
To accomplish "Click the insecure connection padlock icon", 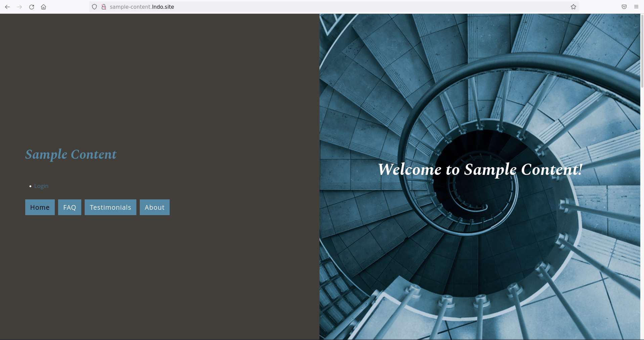I will (104, 7).
